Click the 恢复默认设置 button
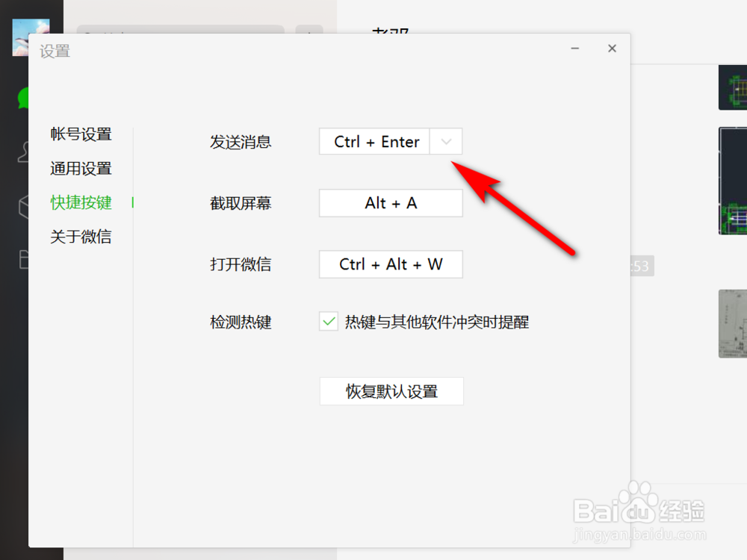Screen dimensions: 747x560 coord(391,391)
